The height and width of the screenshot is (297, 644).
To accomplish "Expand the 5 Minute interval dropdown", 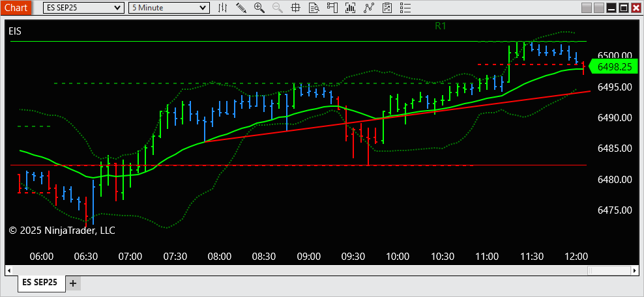I will coord(169,7).
